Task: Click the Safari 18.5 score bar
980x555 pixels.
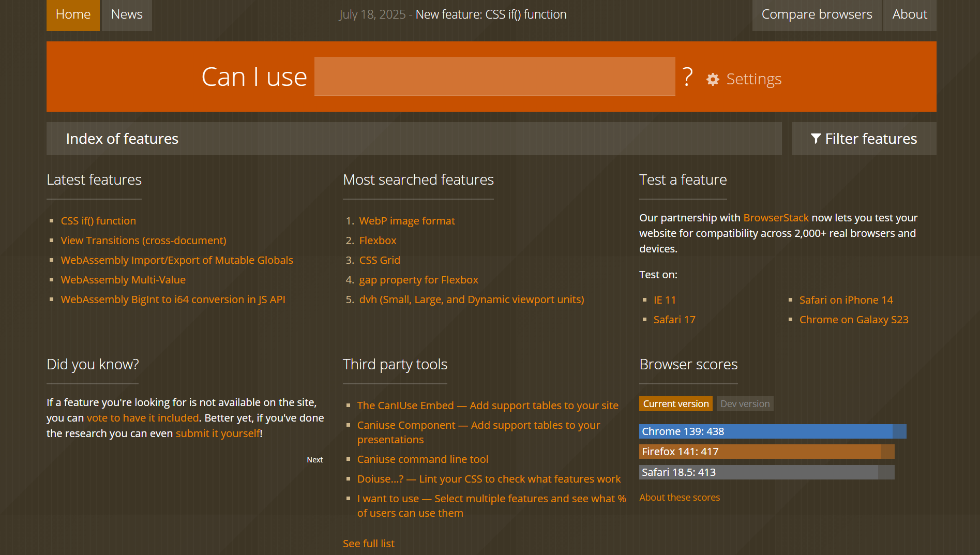Action: [767, 472]
